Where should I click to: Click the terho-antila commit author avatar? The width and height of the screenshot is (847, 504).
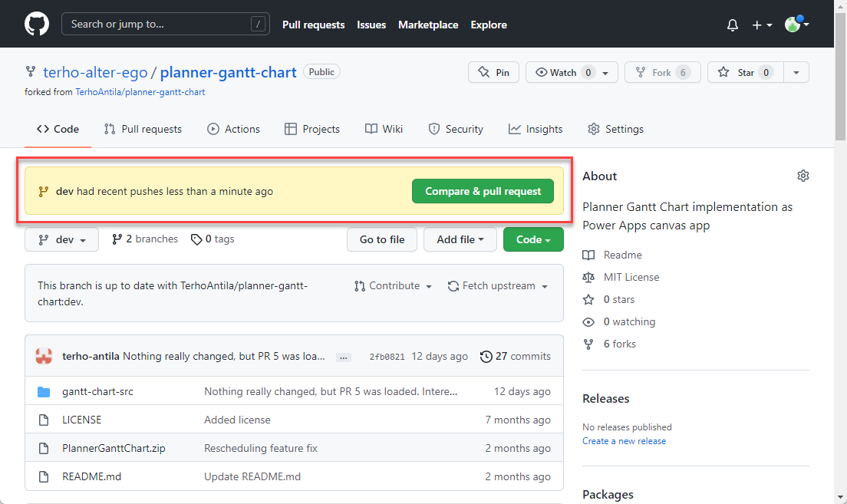click(x=44, y=356)
